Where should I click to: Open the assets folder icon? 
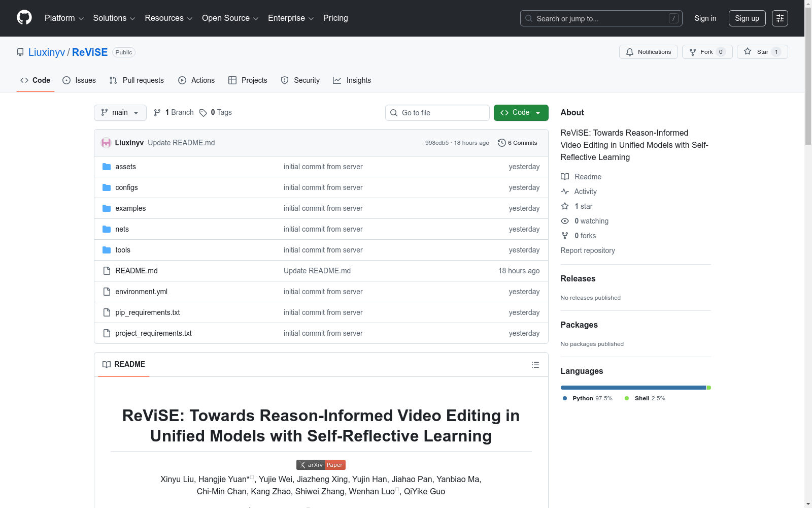point(107,167)
